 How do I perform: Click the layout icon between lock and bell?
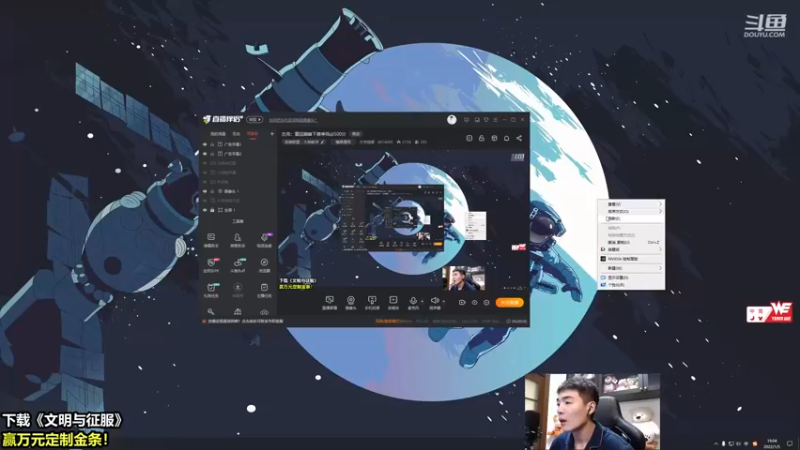click(x=494, y=138)
